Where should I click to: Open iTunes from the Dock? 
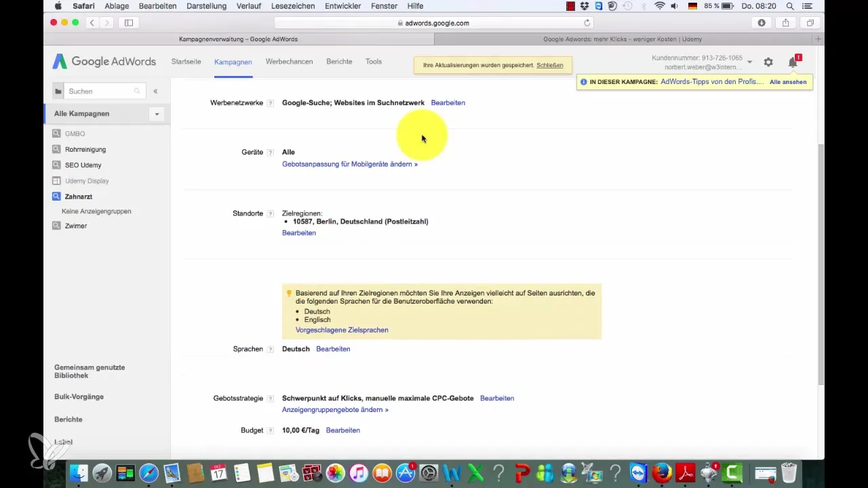tap(359, 473)
